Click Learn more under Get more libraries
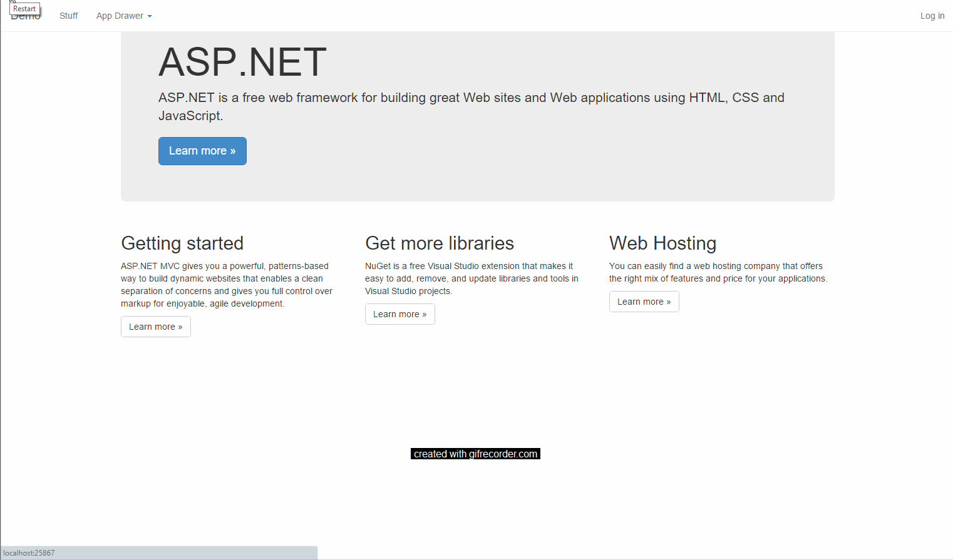 pos(400,314)
